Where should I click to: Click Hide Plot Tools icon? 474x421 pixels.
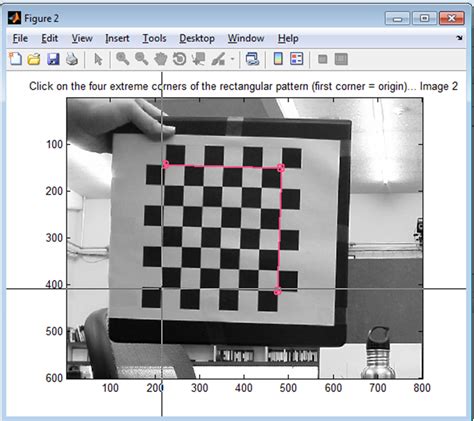[x=322, y=60]
